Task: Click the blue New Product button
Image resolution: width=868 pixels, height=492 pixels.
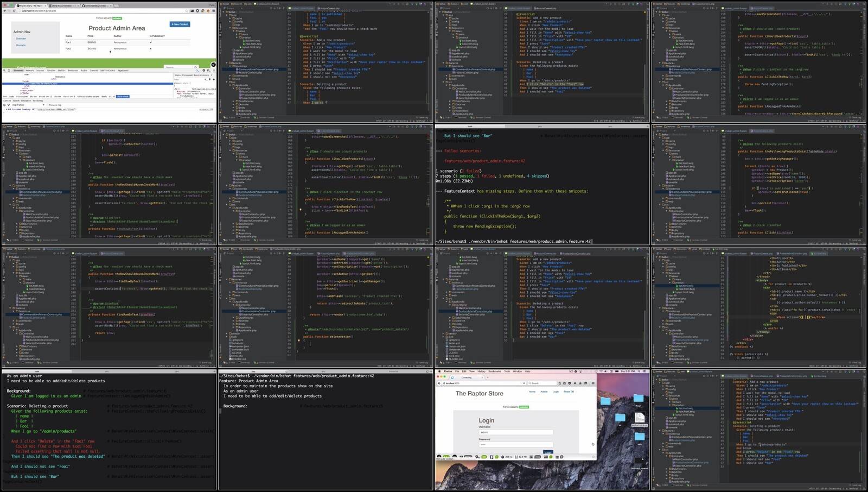Action: [x=179, y=24]
